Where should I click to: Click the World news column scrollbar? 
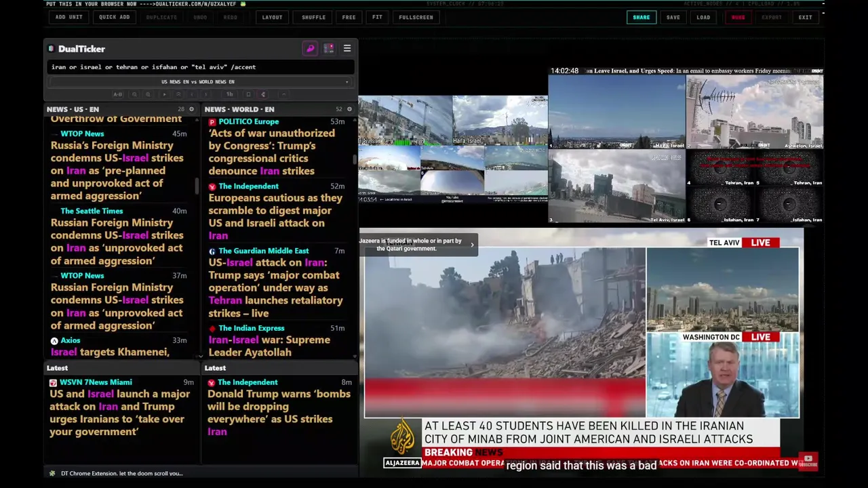[355, 159]
